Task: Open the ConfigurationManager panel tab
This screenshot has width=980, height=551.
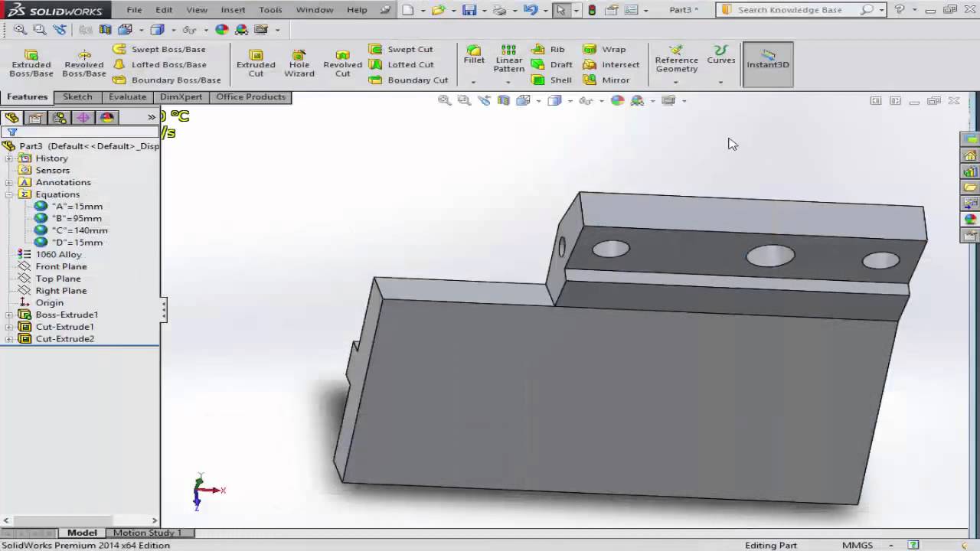Action: [x=59, y=117]
